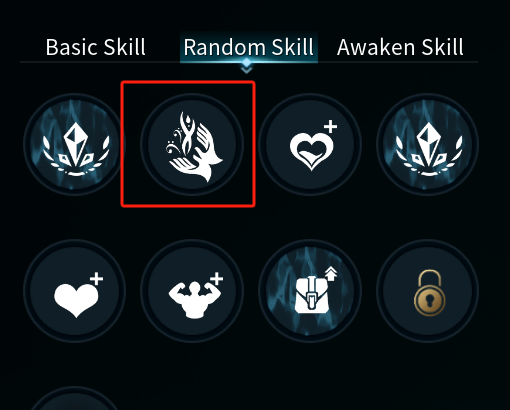Image resolution: width=510 pixels, height=410 pixels.
Task: Select the Random Skill tab
Action: 249,47
